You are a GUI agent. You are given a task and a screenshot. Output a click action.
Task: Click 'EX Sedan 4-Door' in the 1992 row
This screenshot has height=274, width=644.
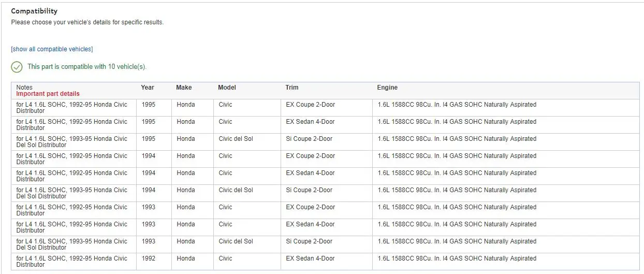coord(311,258)
